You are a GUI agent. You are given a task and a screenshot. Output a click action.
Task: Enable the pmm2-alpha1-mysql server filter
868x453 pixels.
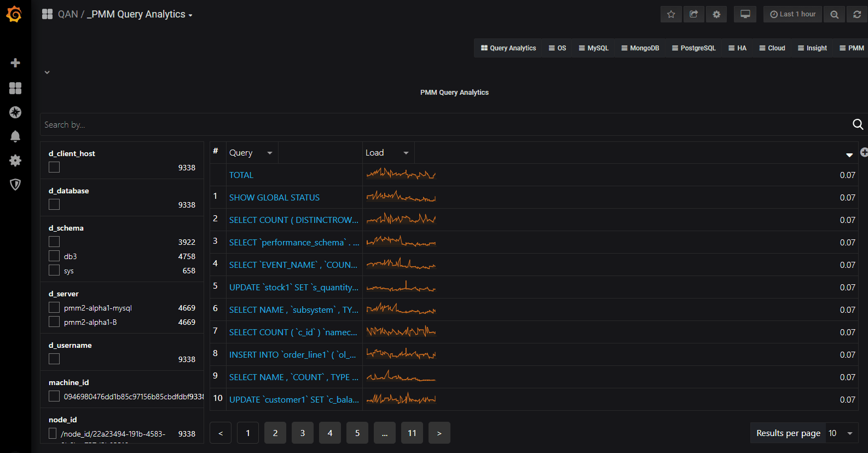click(54, 307)
